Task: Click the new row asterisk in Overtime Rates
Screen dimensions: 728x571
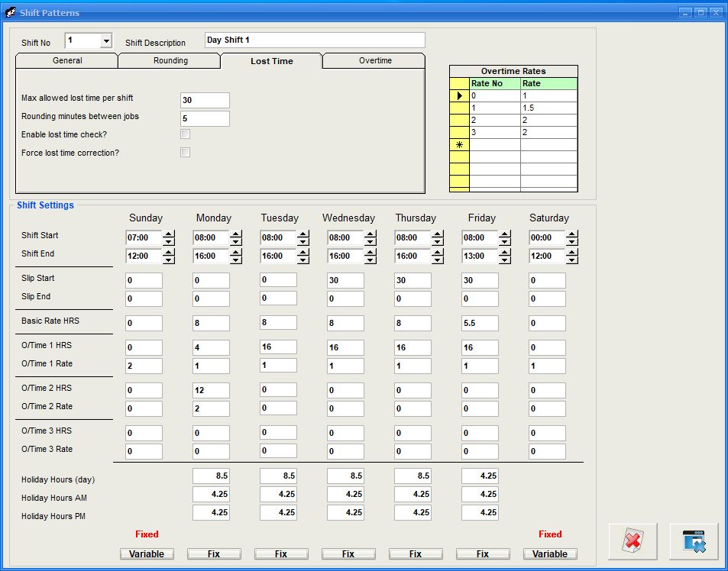Action: [x=459, y=144]
